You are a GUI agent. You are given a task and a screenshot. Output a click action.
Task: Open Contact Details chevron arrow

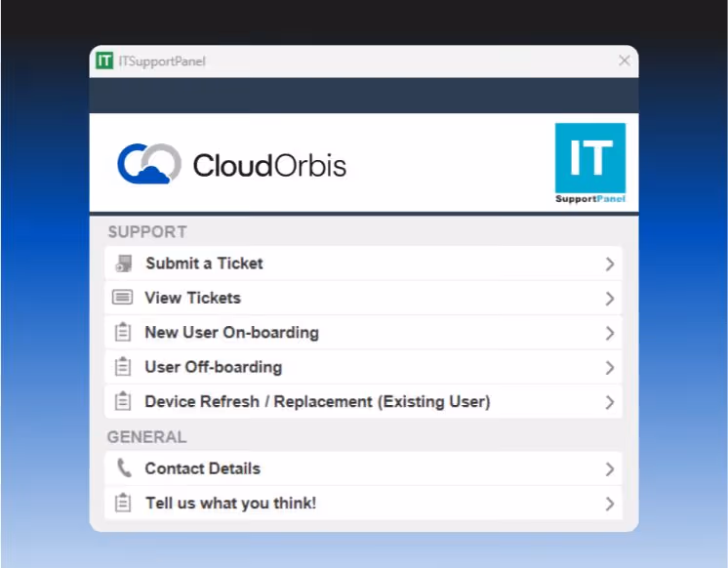pos(610,469)
